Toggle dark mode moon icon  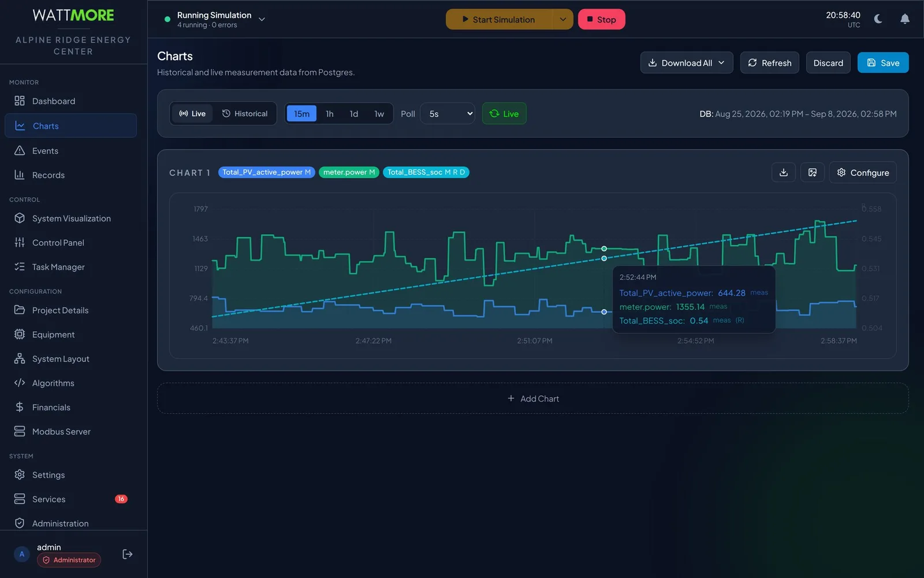pos(878,19)
